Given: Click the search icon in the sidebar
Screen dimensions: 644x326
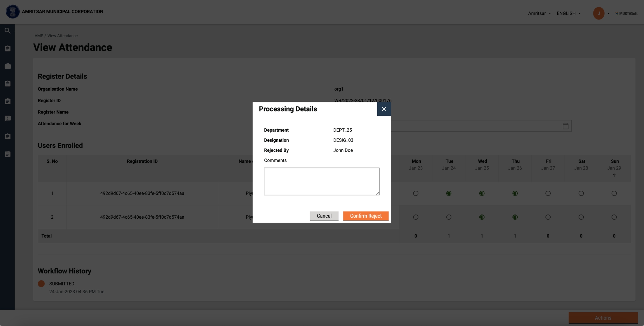Looking at the screenshot, I should pyautogui.click(x=8, y=31).
